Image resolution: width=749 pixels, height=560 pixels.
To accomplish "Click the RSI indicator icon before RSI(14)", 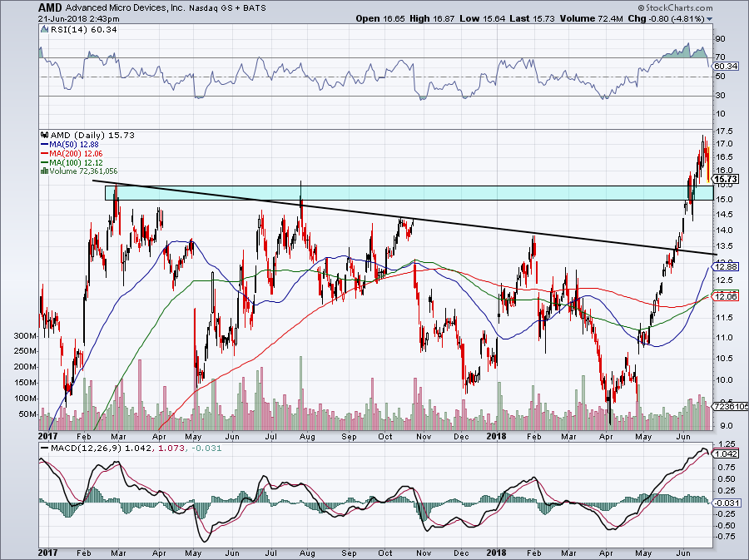I will [44, 29].
